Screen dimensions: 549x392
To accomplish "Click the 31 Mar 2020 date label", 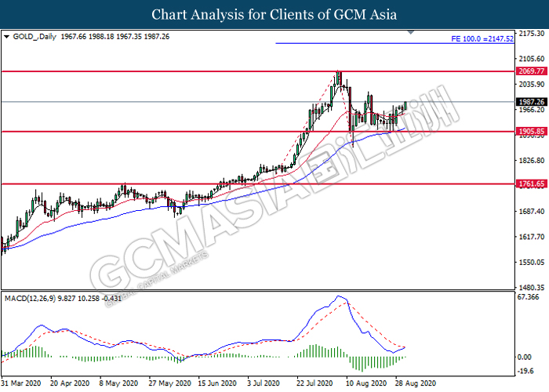I will [x=20, y=383].
